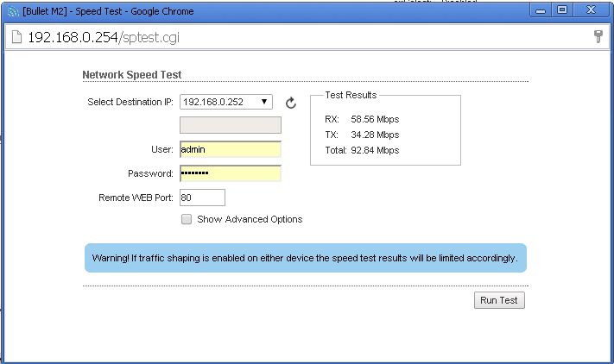Screen dimensions: 614x364
Task: Click the Network Speed Test heading
Action: [x=131, y=75]
